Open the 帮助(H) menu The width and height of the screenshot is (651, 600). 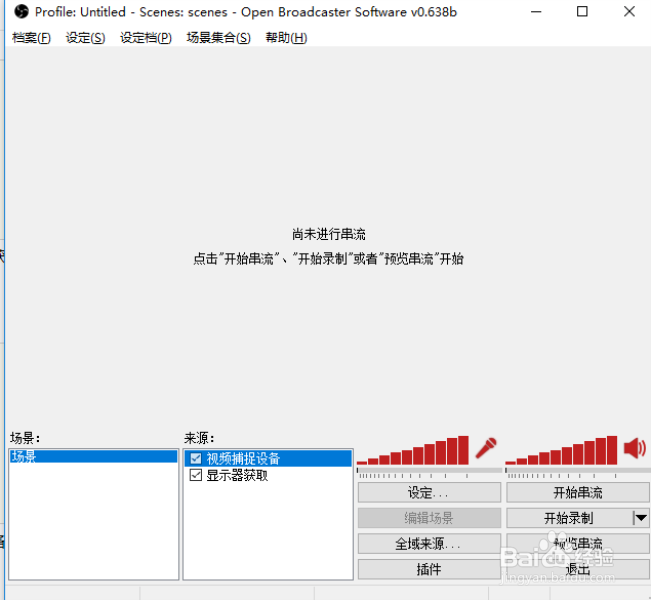(x=286, y=38)
